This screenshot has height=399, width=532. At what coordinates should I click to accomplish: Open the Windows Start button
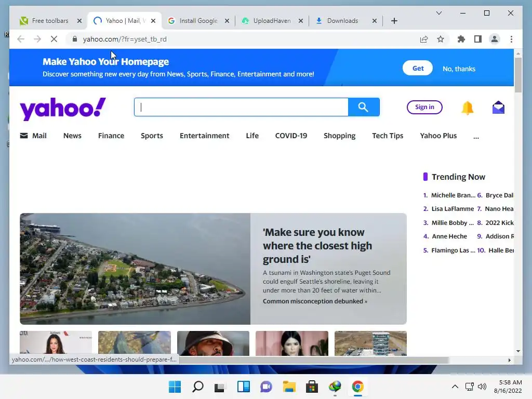(175, 387)
